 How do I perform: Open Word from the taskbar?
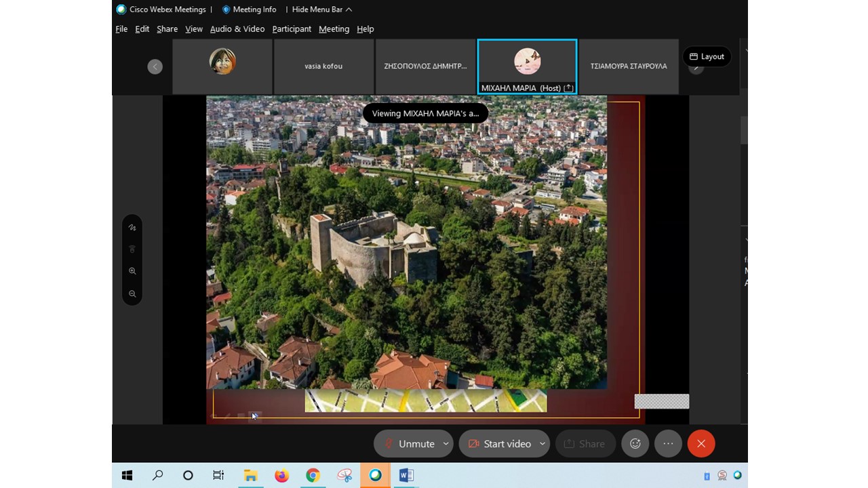[x=406, y=475]
